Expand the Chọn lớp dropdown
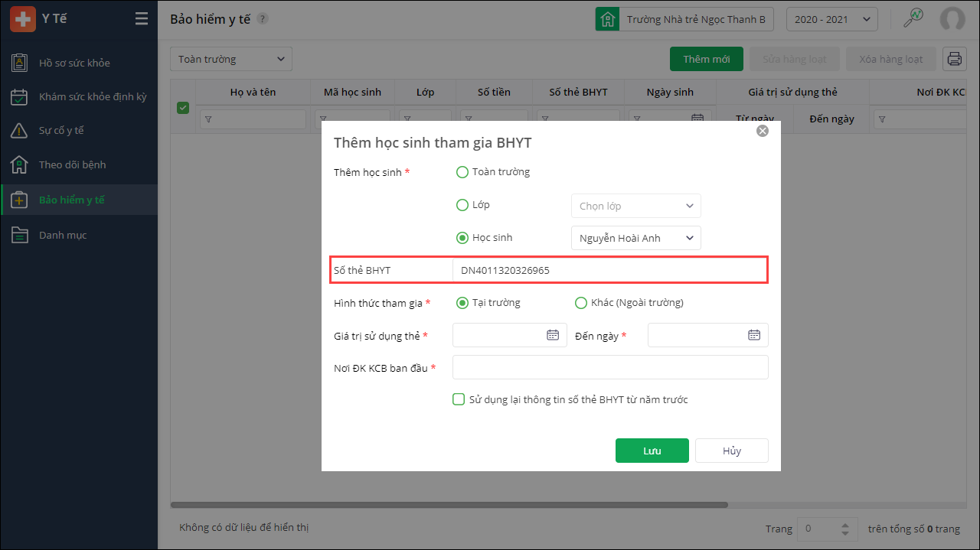Screen dimensions: 980x550 coord(635,206)
